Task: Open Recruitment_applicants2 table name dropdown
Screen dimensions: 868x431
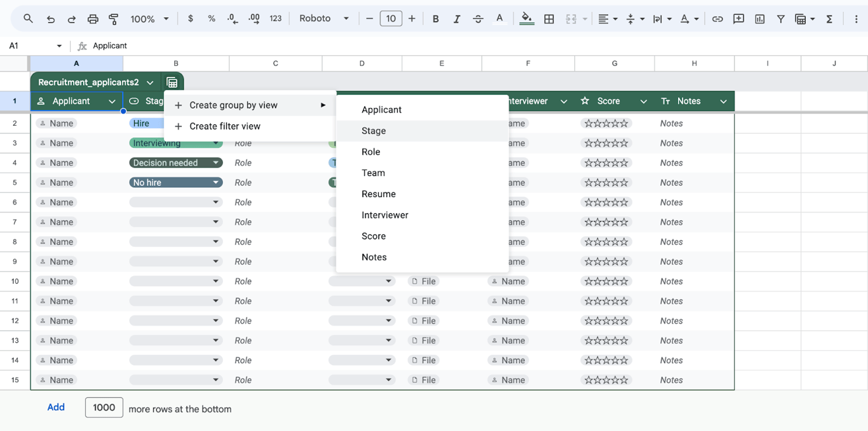Action: (150, 83)
